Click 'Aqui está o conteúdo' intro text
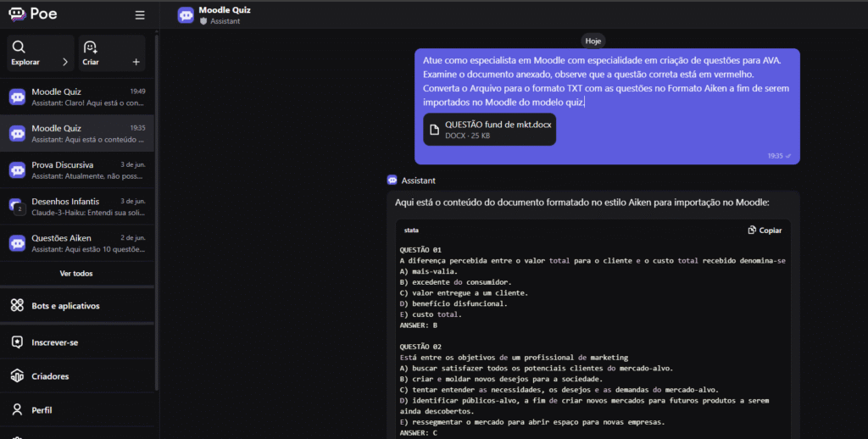868x439 pixels. pos(581,203)
